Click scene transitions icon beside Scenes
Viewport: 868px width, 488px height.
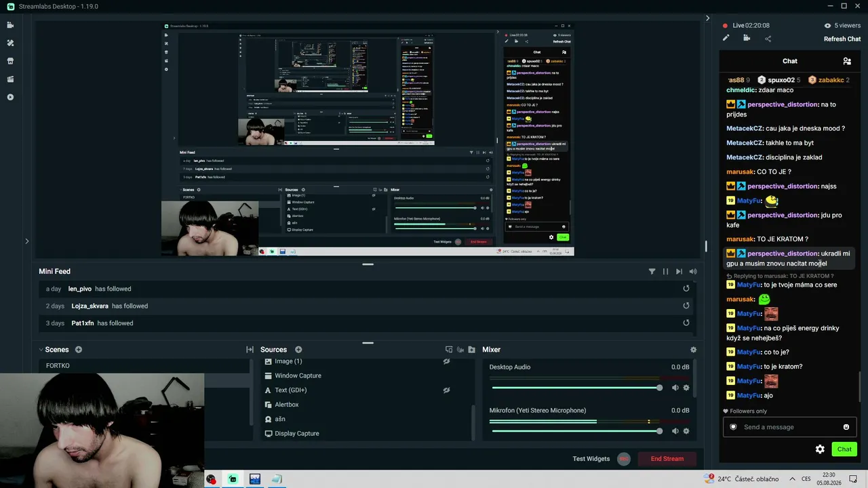pos(250,350)
